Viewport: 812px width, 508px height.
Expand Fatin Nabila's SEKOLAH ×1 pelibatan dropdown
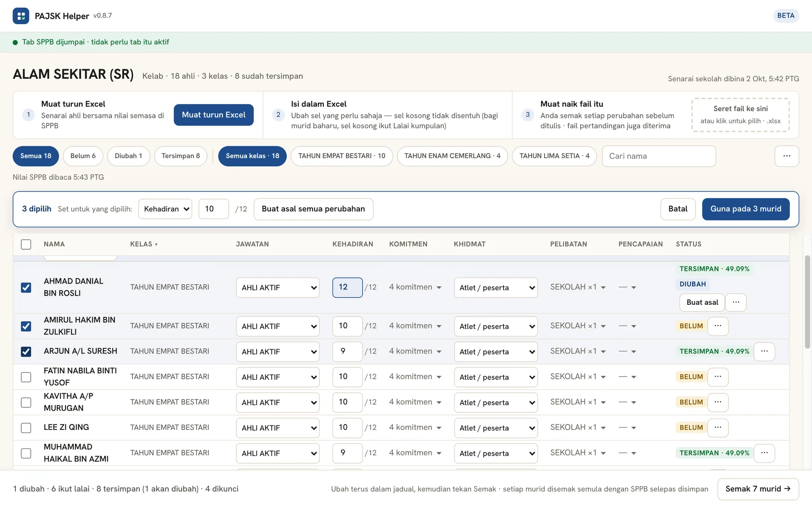coord(578,377)
